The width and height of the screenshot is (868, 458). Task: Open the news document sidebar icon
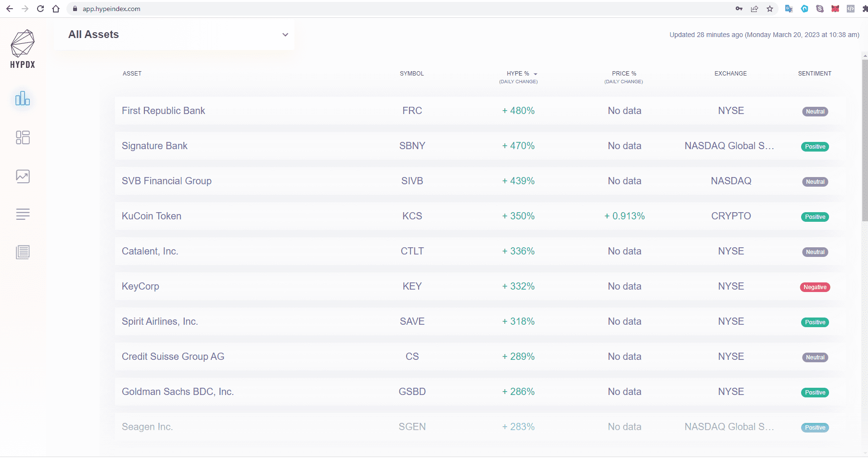(23, 252)
